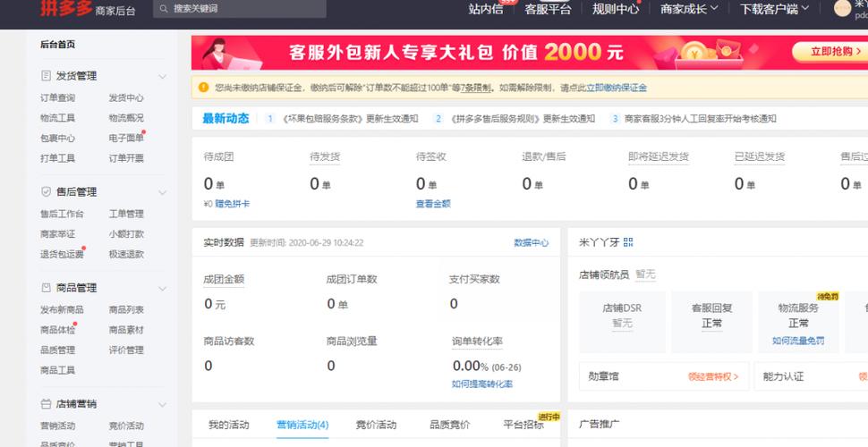Open 商品工具 in sidebar
This screenshot has width=868, height=447.
[x=57, y=370]
